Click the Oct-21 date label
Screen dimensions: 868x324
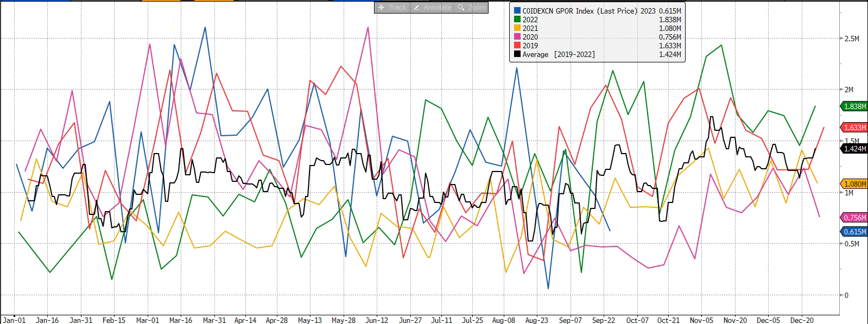click(668, 320)
